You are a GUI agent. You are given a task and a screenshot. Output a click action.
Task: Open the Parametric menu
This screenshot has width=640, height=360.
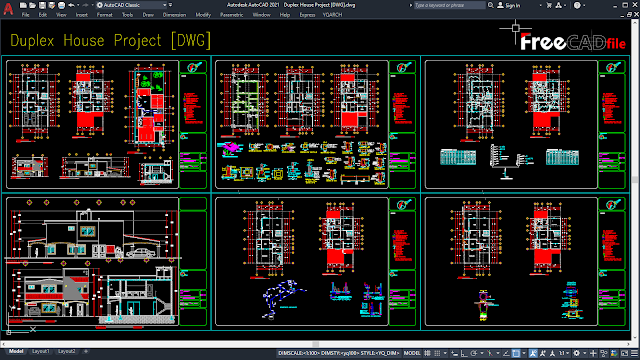[x=231, y=15]
